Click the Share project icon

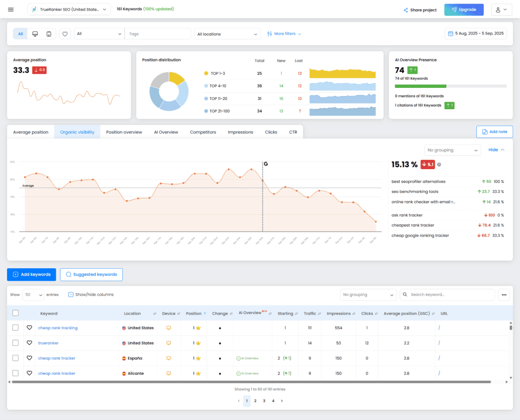405,10
